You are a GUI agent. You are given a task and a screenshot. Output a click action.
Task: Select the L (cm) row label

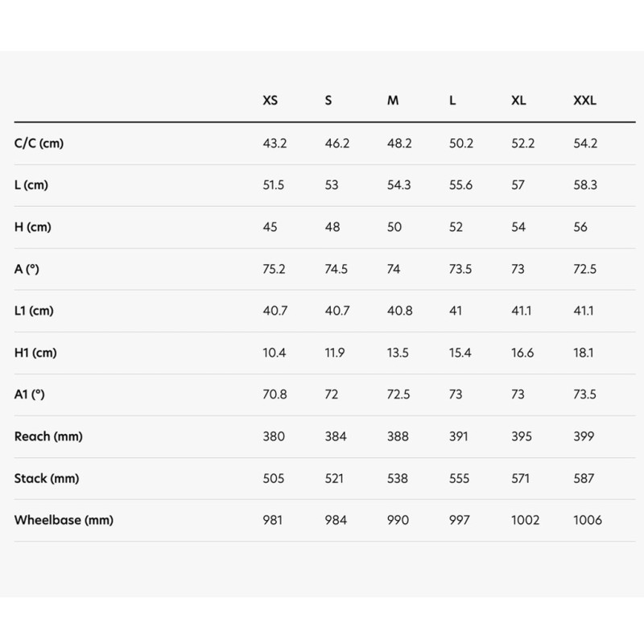coord(31,185)
